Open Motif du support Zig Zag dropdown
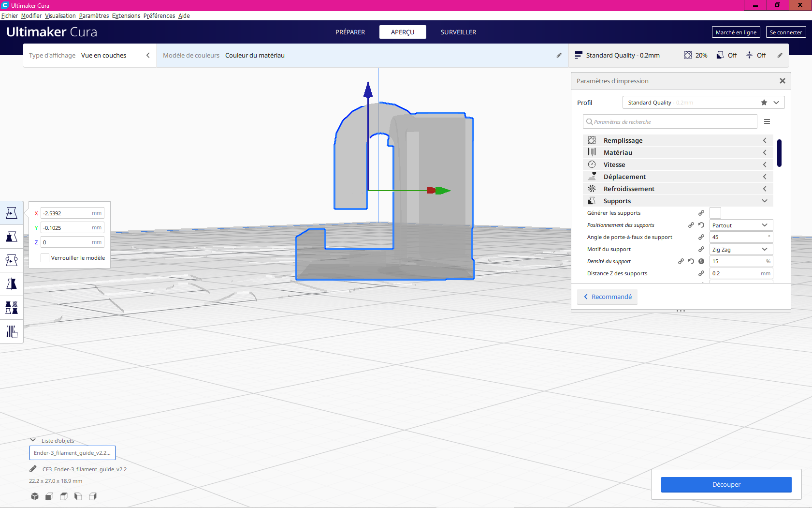The height and width of the screenshot is (508, 812). pyautogui.click(x=741, y=249)
